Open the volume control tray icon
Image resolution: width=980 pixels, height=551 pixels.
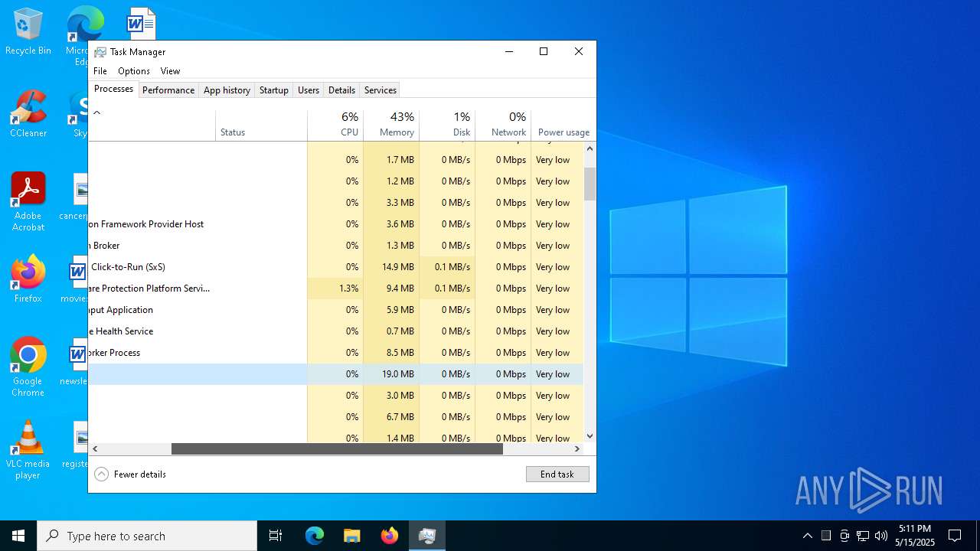[881, 536]
